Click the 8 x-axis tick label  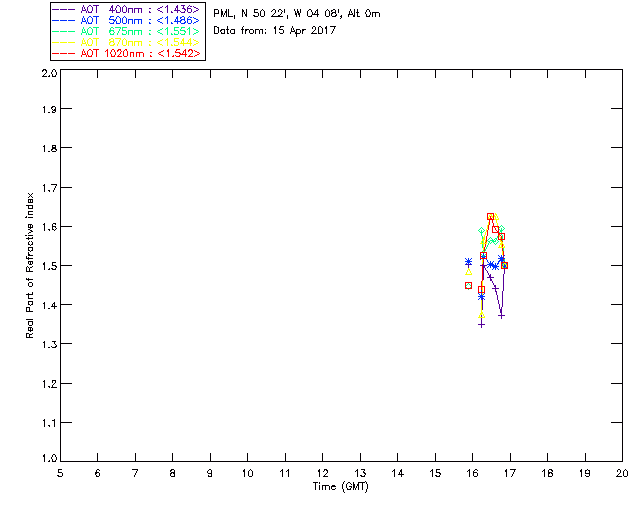tap(173, 473)
